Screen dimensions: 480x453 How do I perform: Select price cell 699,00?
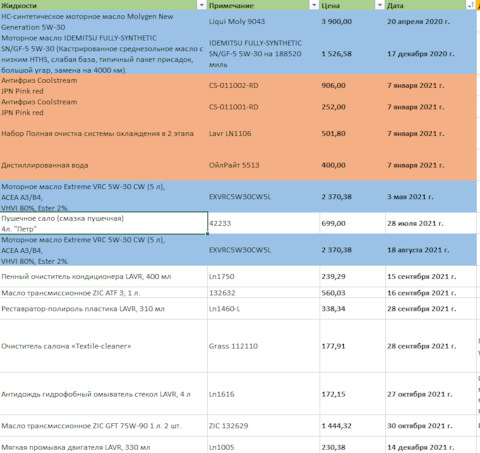[x=352, y=223]
